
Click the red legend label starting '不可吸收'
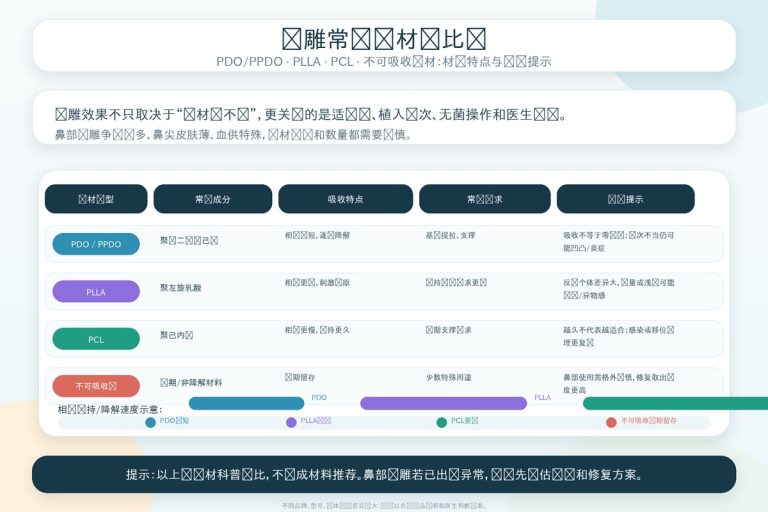pyautogui.click(x=648, y=420)
